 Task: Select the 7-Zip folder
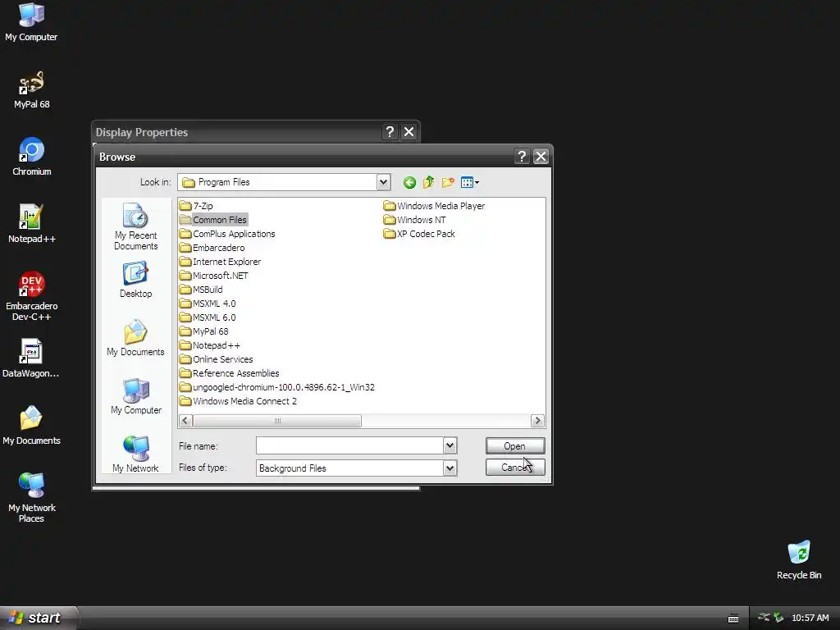[196, 206]
